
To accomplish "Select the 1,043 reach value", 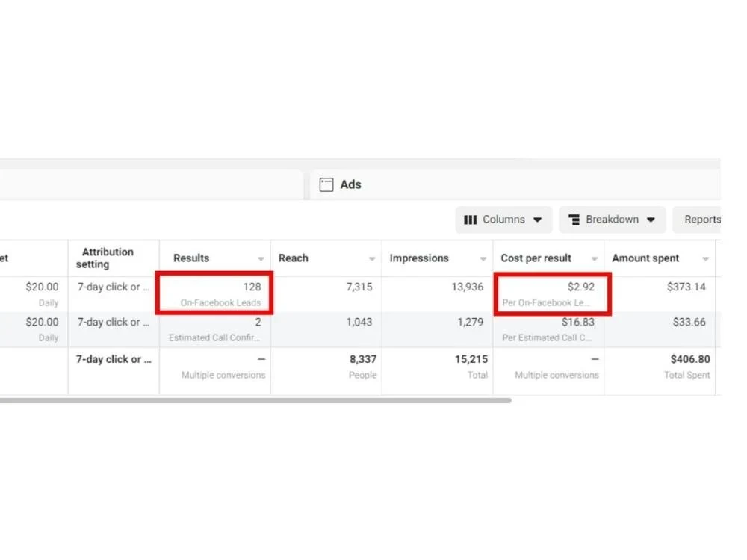I will tap(359, 322).
